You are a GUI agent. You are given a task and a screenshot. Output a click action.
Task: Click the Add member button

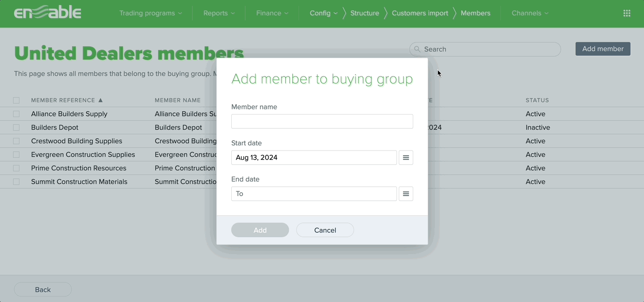(603, 49)
